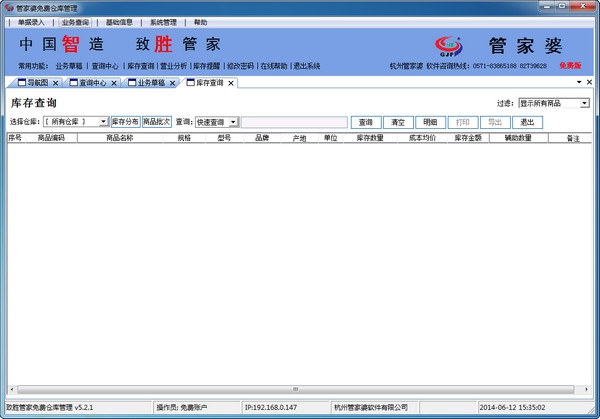600x419 pixels.
Task: Sort by the 辅助数量 column header
Action: 518,138
